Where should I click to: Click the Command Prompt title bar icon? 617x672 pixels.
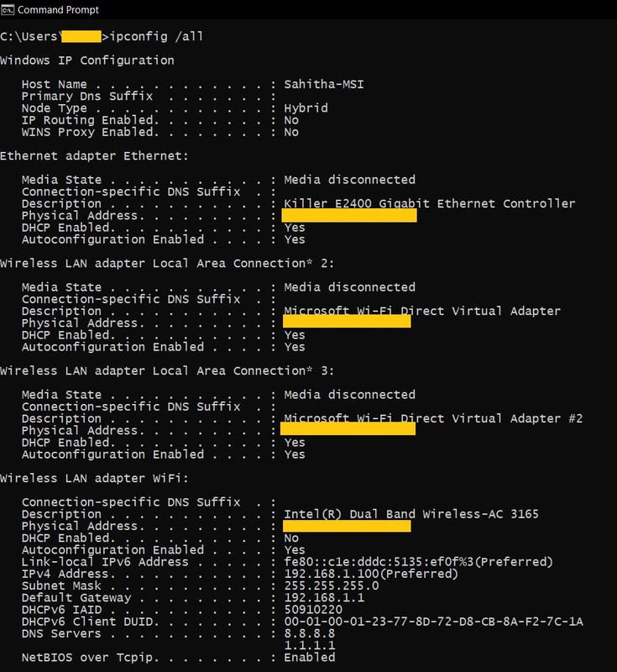(x=8, y=9)
